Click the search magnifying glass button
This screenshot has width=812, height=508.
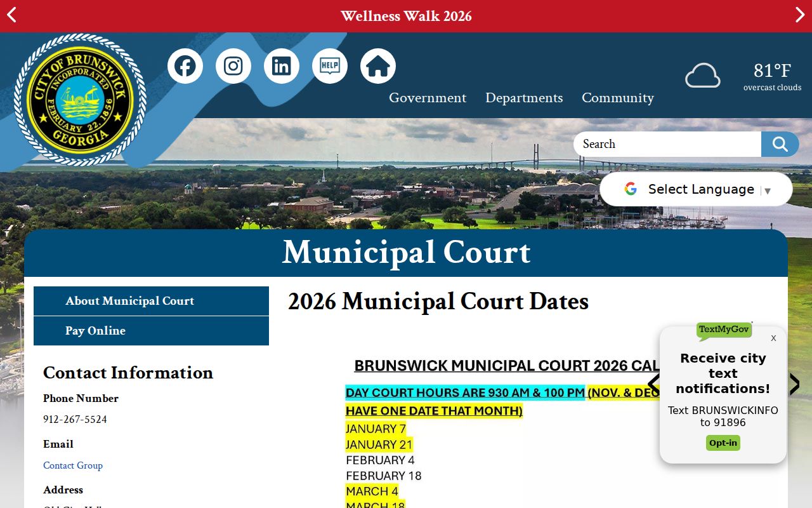780,144
